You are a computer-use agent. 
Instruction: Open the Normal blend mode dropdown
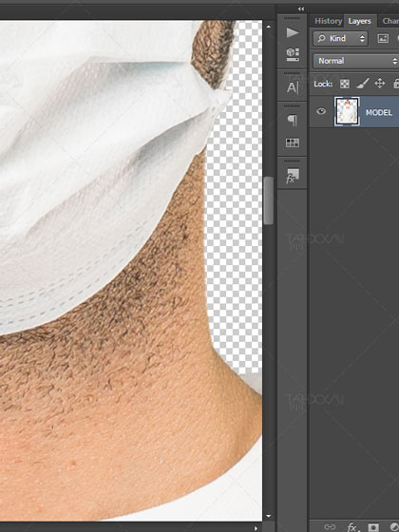click(356, 61)
